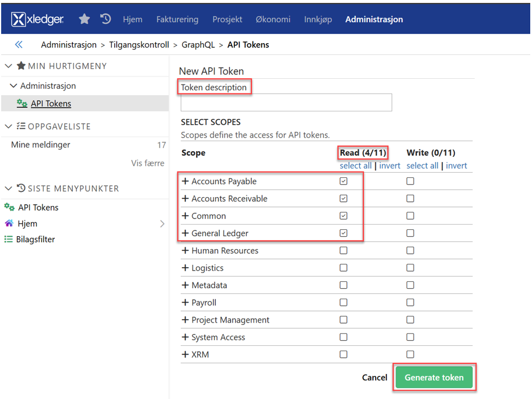Click Tilgangskontroll in the breadcrumb

(139, 45)
